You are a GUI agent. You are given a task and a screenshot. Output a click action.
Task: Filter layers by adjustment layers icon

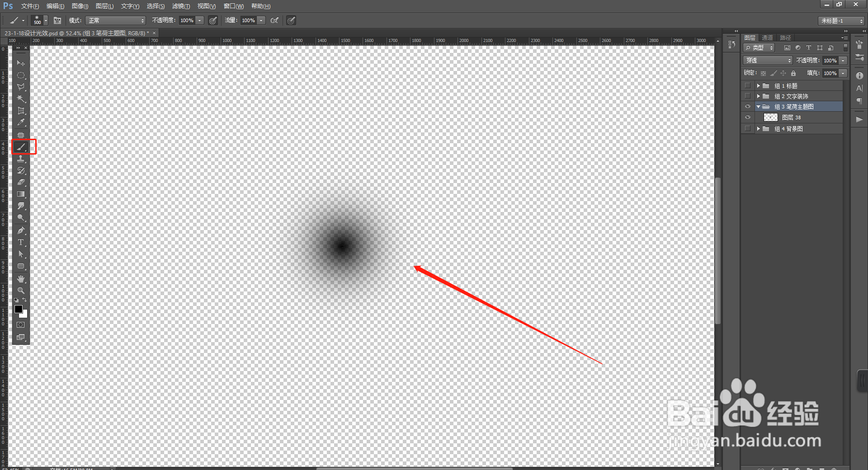(798, 47)
